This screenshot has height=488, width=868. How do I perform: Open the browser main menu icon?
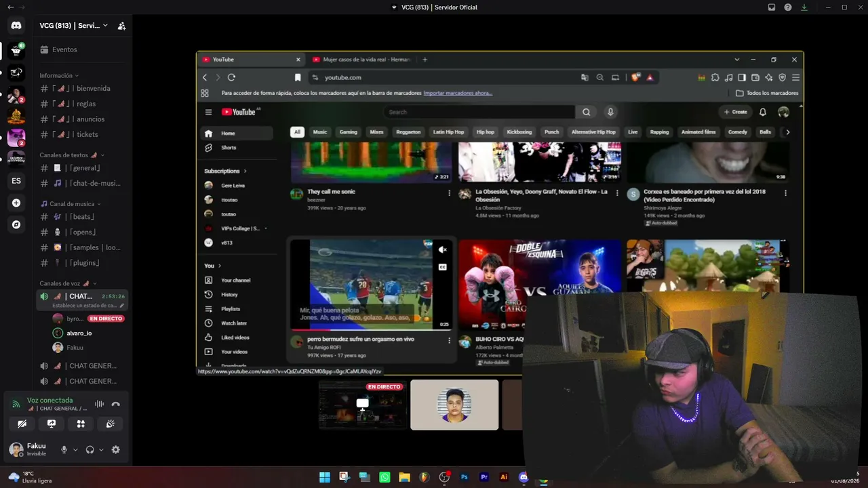pyautogui.click(x=795, y=77)
